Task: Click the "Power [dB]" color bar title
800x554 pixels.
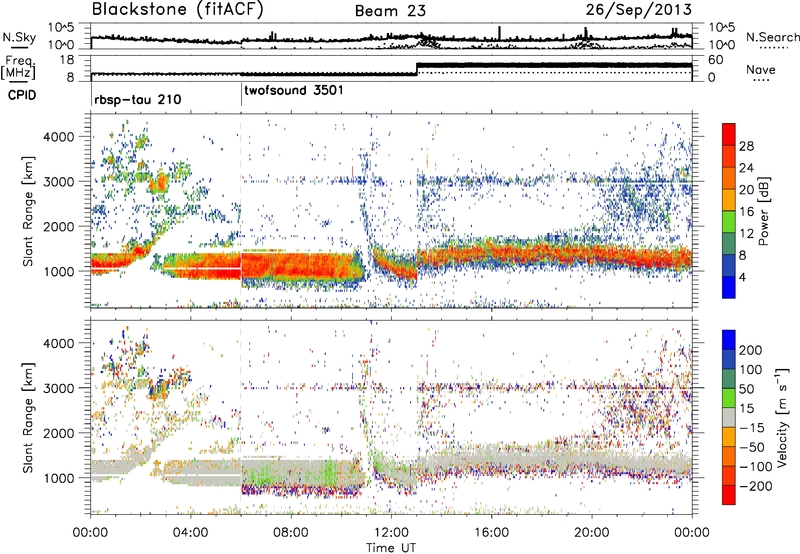Action: (x=763, y=211)
